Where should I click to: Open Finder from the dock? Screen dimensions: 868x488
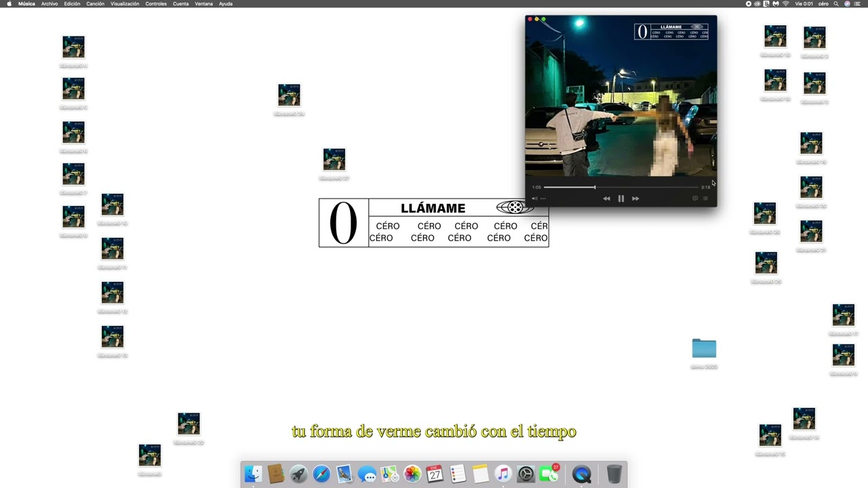tap(253, 474)
